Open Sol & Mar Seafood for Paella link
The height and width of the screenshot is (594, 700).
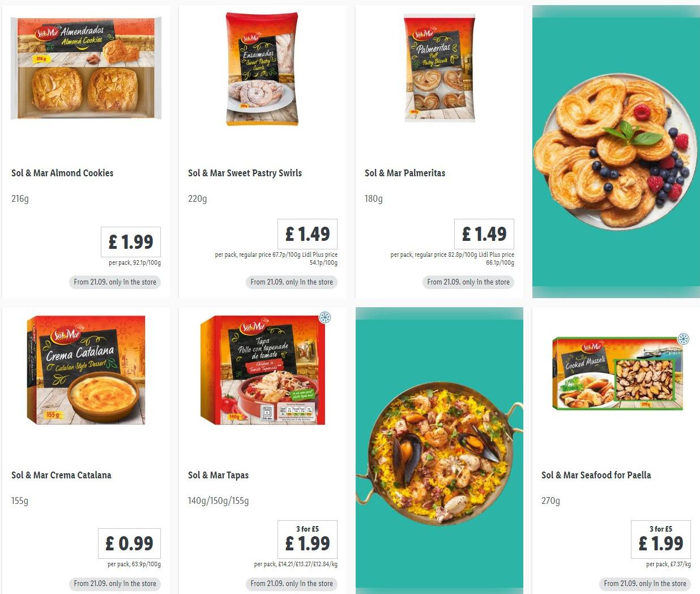click(596, 475)
